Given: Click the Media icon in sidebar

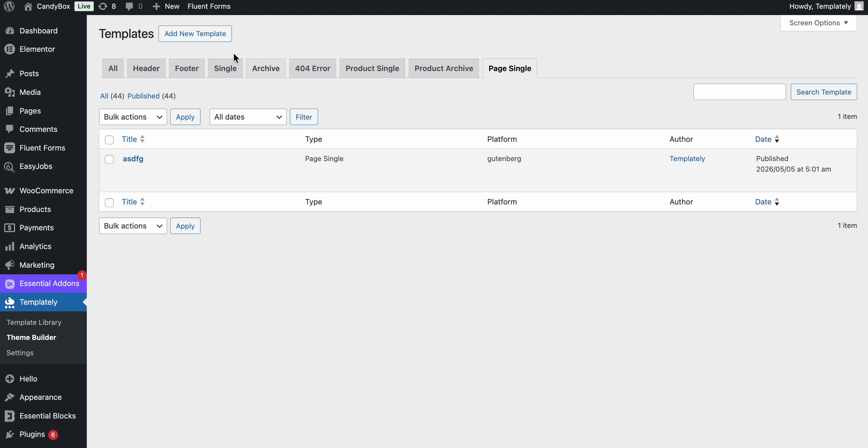Looking at the screenshot, I should 10,92.
